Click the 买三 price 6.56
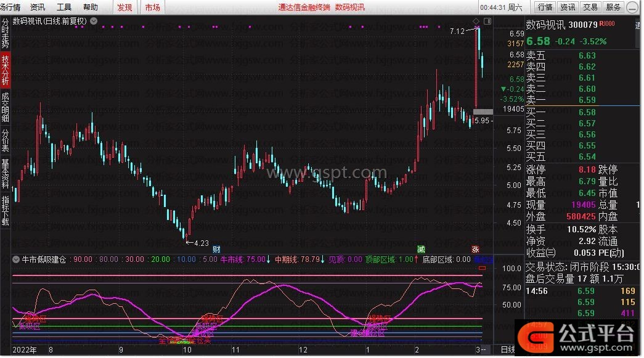This screenshot has width=644, height=358. coord(587,134)
